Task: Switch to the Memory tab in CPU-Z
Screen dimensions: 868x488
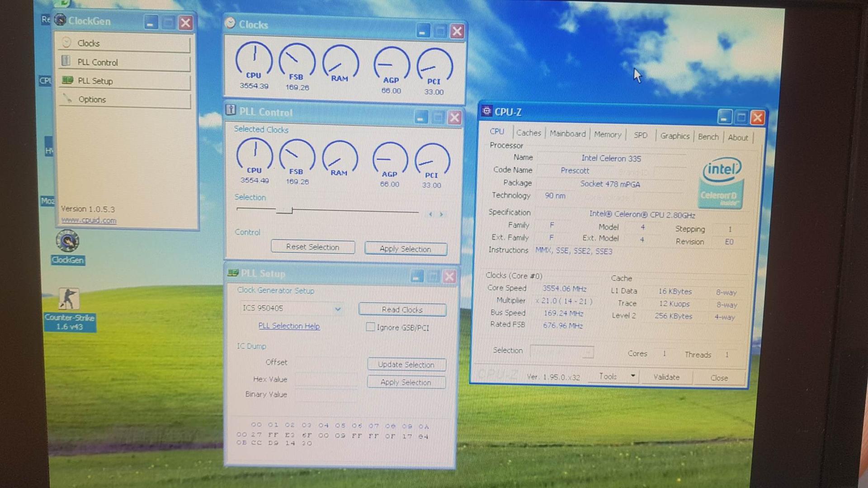Action: [x=608, y=135]
